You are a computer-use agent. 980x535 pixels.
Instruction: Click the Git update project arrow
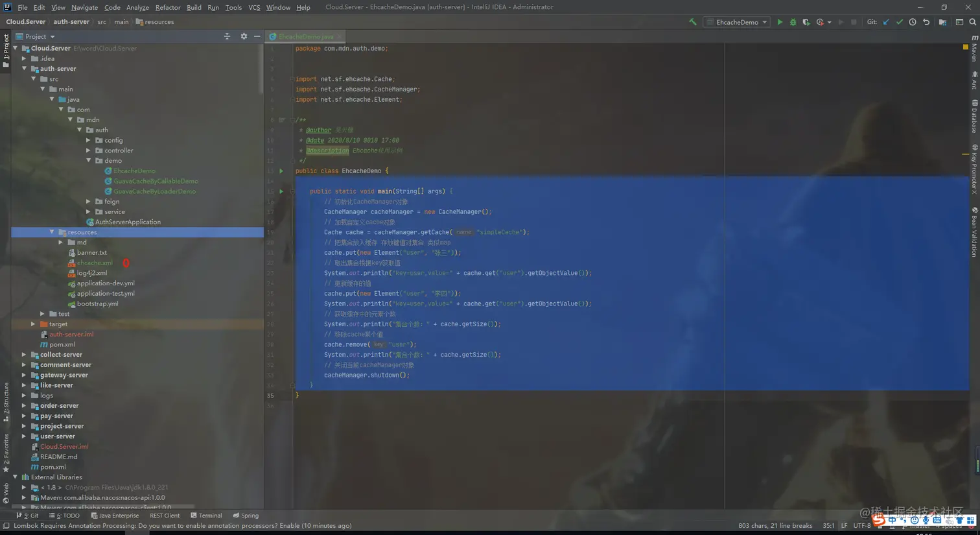(886, 22)
